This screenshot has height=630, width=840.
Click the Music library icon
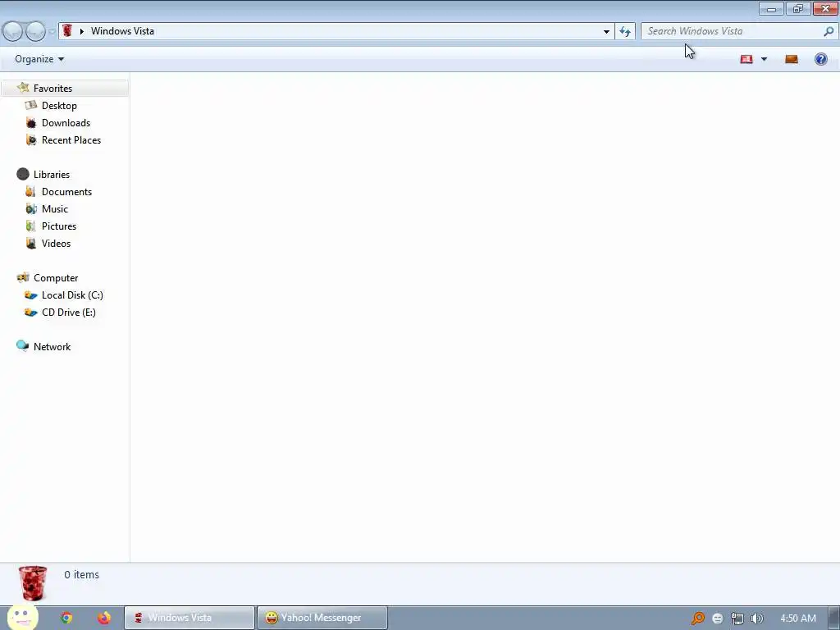pos(31,209)
